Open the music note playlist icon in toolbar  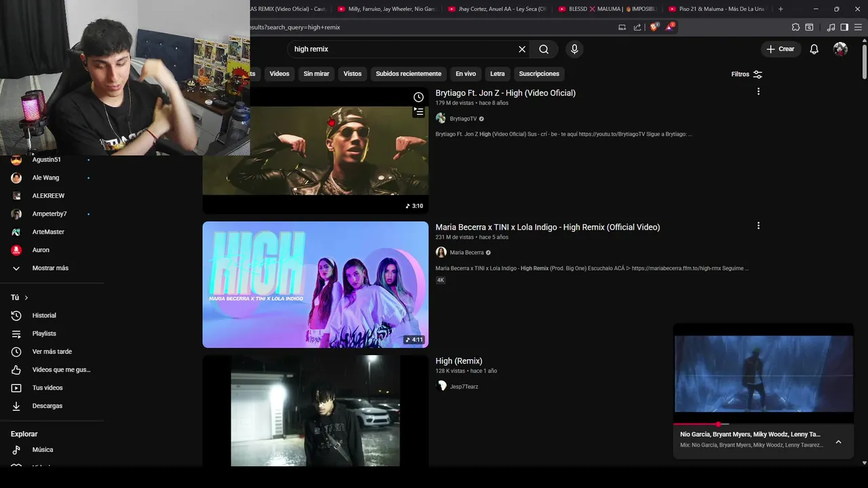(831, 27)
